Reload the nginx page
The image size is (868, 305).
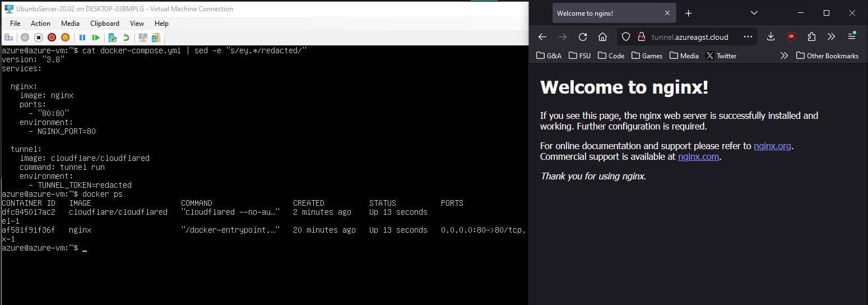click(583, 36)
